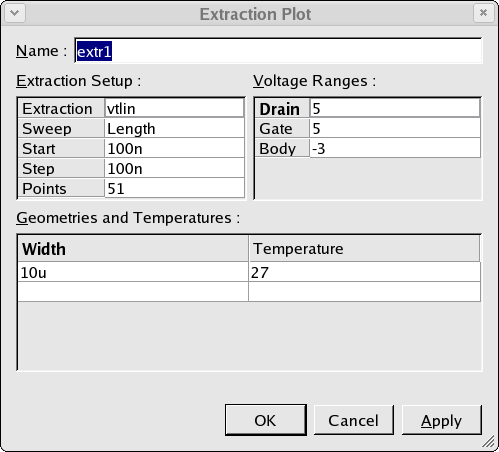Select the Drain voltage value cell
Screen dimensions: 499x452
(395, 109)
